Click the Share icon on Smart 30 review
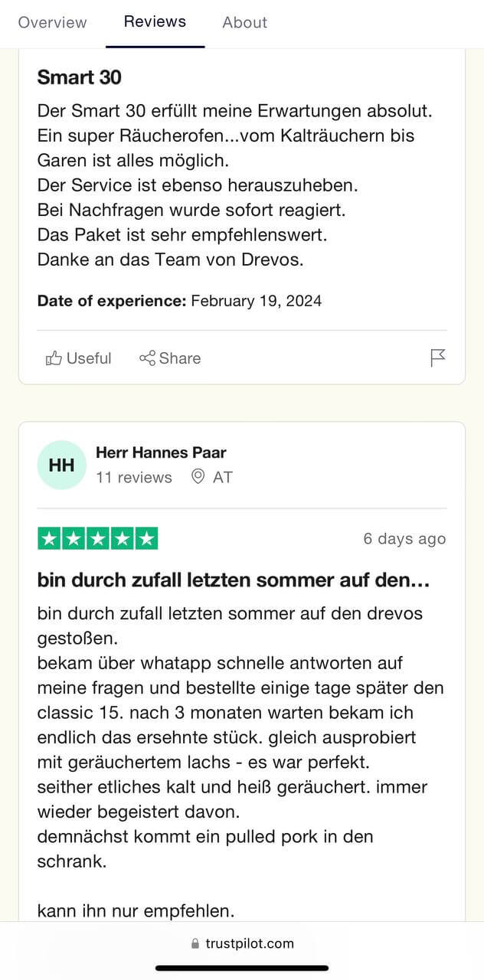This screenshot has height=980, width=484. pyautogui.click(x=147, y=358)
